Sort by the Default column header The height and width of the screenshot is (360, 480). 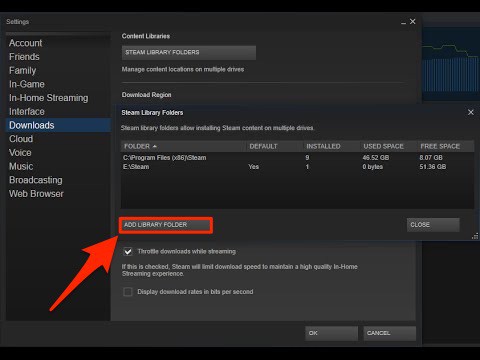pos(274,146)
